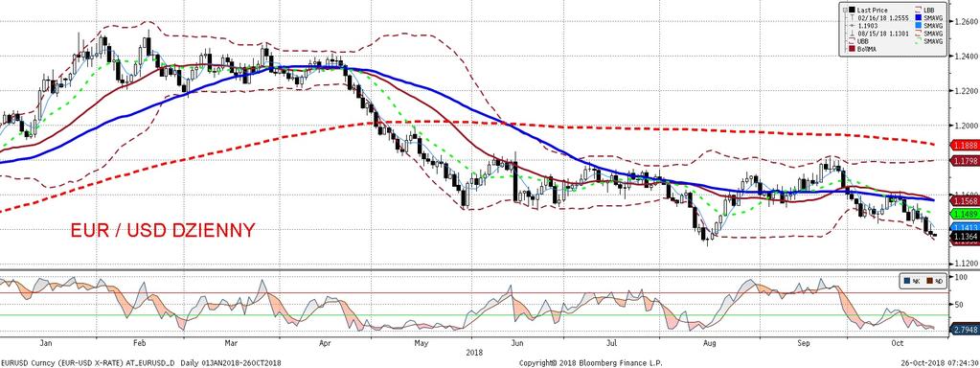Image resolution: width=980 pixels, height=368 pixels.
Task: Click the 1.2000 price axis label
Action: (967, 125)
